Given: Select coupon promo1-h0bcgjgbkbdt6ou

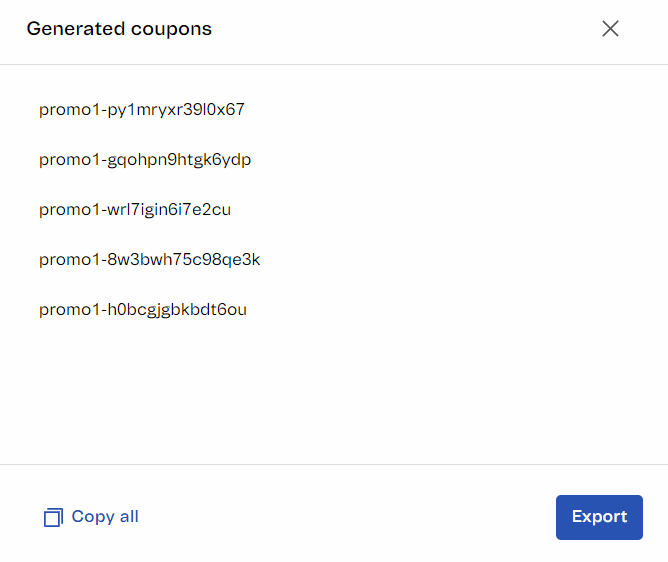Looking at the screenshot, I should coord(143,310).
